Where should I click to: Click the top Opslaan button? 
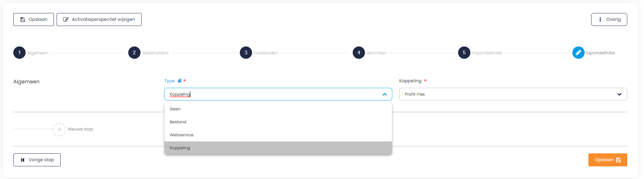coord(33,19)
